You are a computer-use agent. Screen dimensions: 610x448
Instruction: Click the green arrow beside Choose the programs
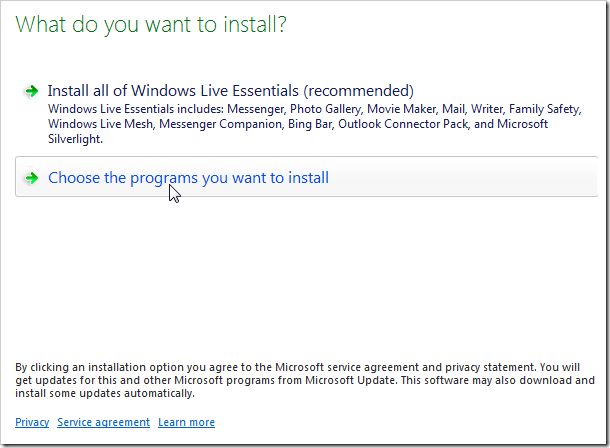(32, 179)
